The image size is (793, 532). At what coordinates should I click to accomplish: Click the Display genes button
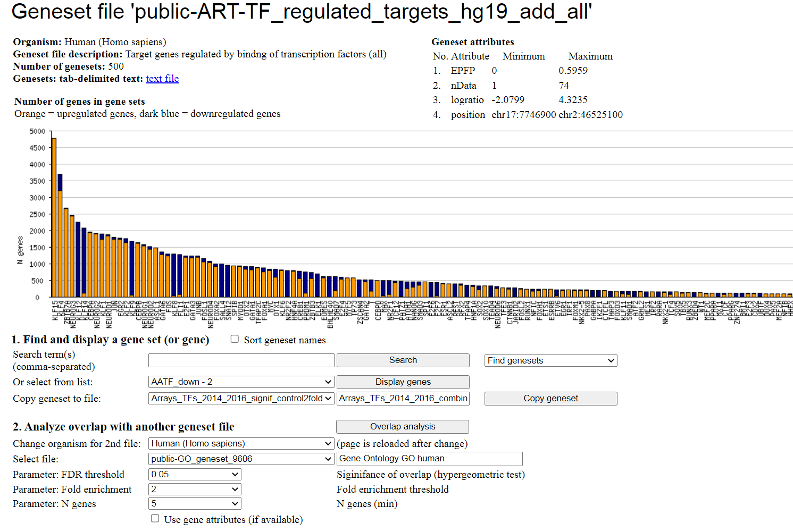pos(403,382)
